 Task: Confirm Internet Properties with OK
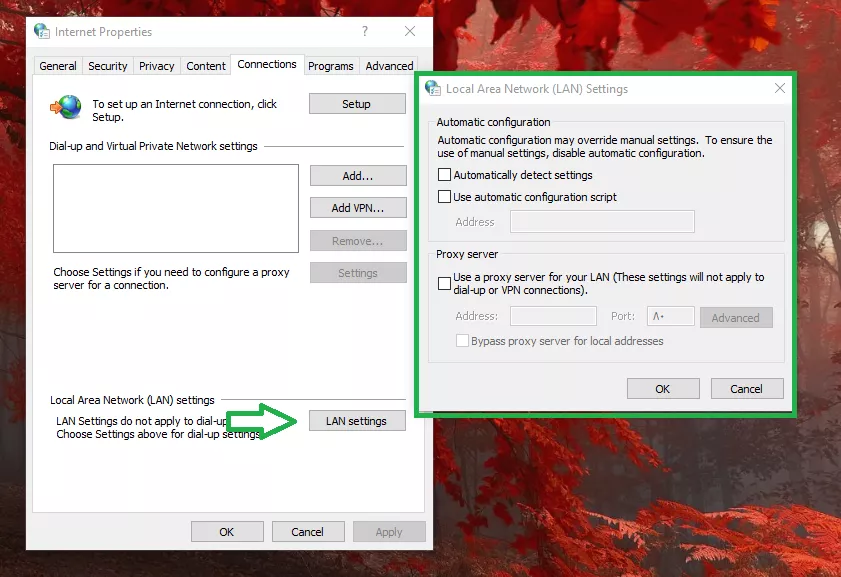point(227,532)
